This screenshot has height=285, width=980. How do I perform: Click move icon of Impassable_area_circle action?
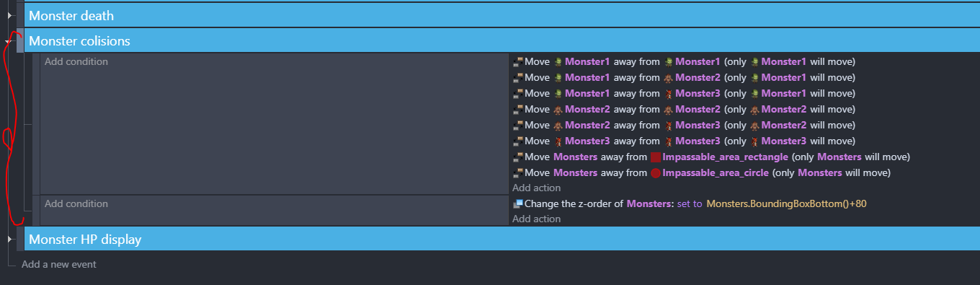[x=517, y=173]
